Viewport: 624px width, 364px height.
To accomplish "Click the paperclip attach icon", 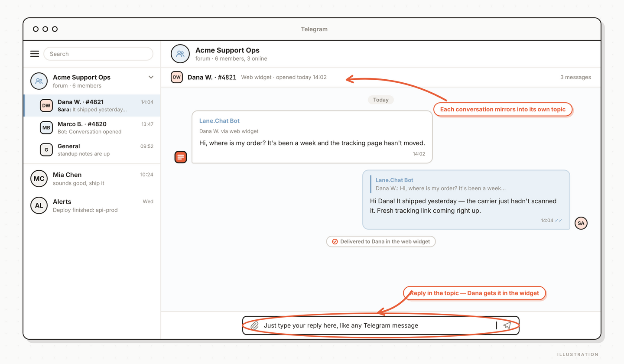I will 255,325.
